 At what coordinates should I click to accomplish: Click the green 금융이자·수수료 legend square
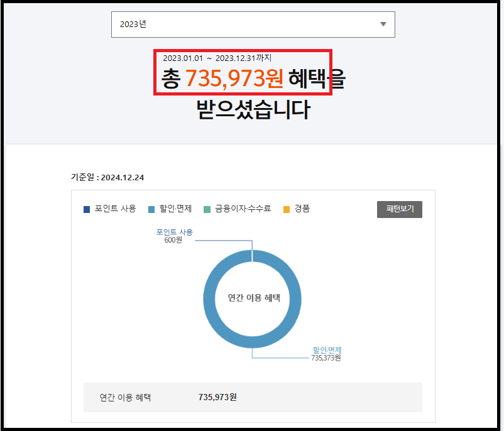coord(207,209)
